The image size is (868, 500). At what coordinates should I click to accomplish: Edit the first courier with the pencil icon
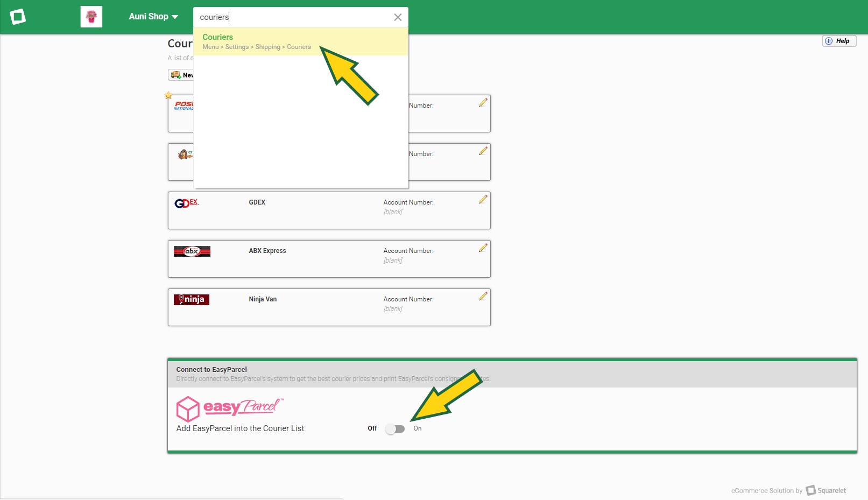pyautogui.click(x=483, y=102)
